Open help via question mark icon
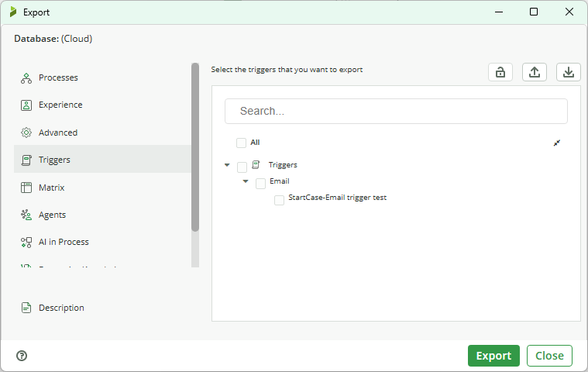This screenshot has height=372, width=588. tap(22, 356)
